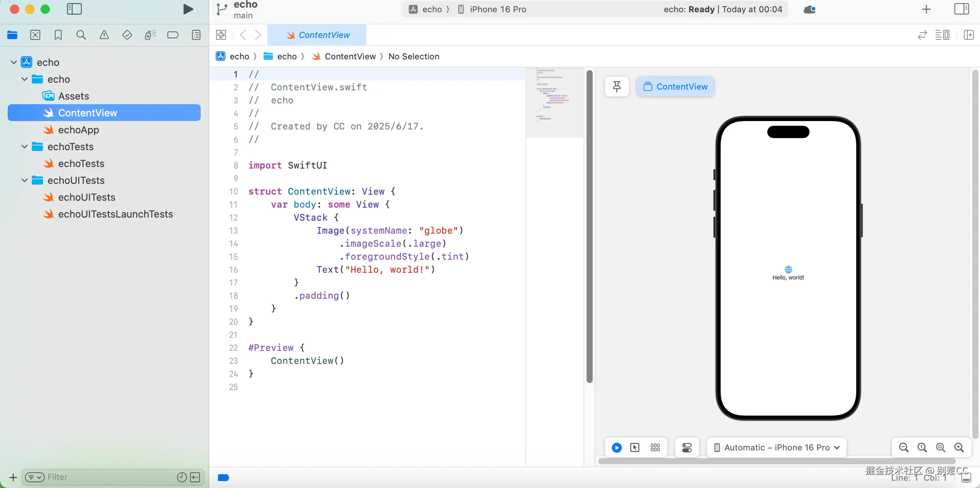Open preview Device Settings
980x488 pixels.
[x=687, y=447]
